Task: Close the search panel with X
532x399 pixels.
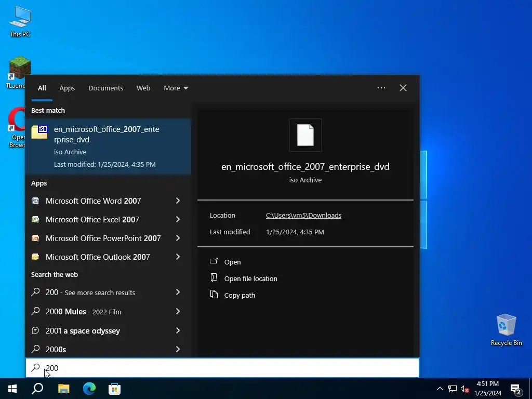Action: 403,88
